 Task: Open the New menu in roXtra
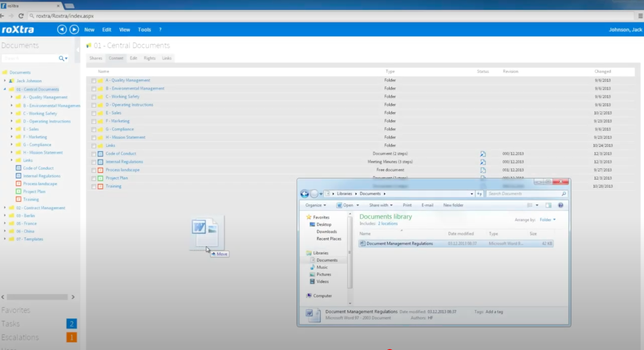tap(89, 30)
